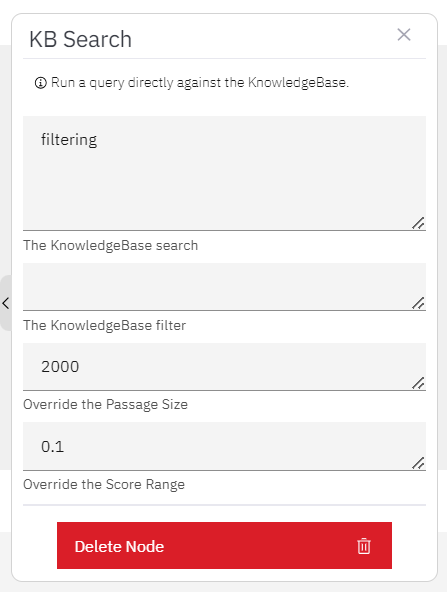Click the trash icon on Delete Node

(x=364, y=546)
